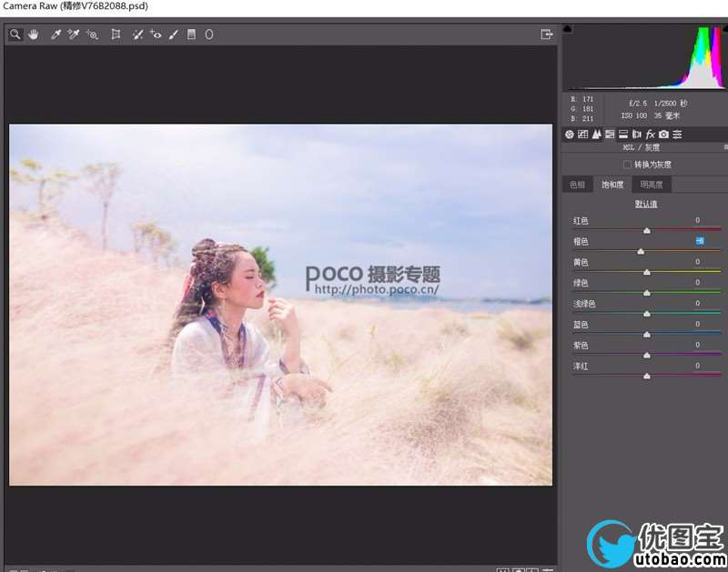Toggle shadow clipping warning in histogram
Screen dimensions: 728x572
click(x=568, y=29)
